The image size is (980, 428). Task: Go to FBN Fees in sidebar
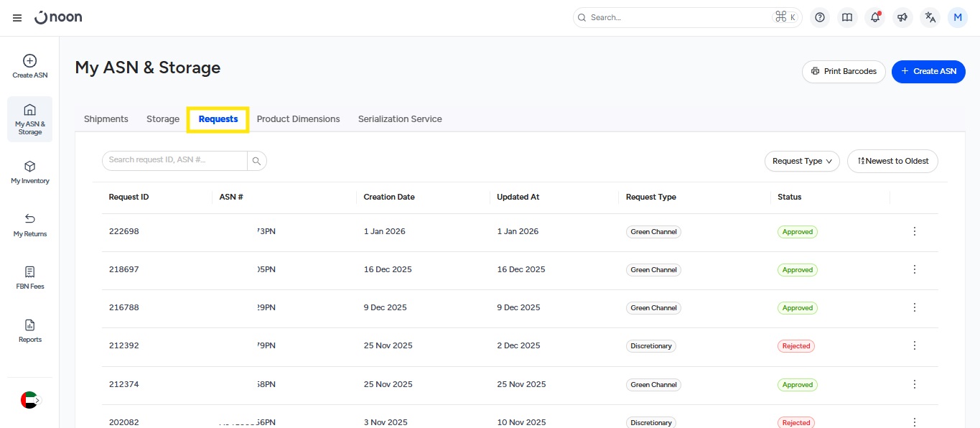[30, 278]
